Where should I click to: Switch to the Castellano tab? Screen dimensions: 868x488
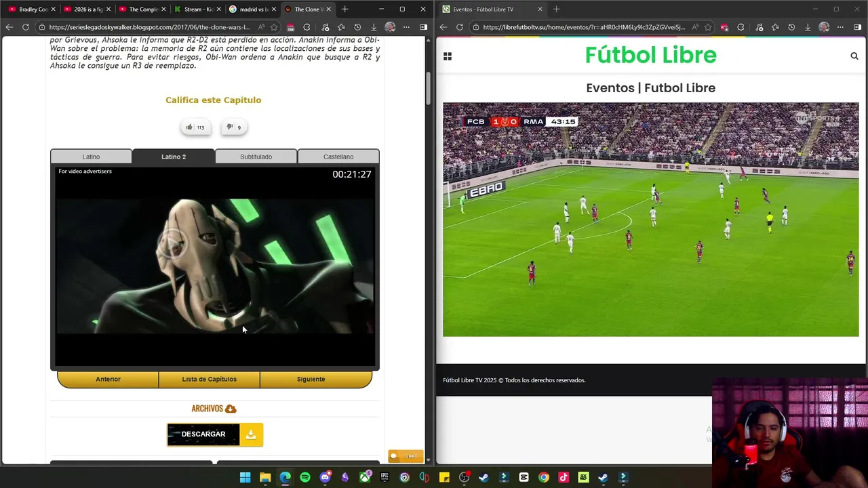point(338,157)
